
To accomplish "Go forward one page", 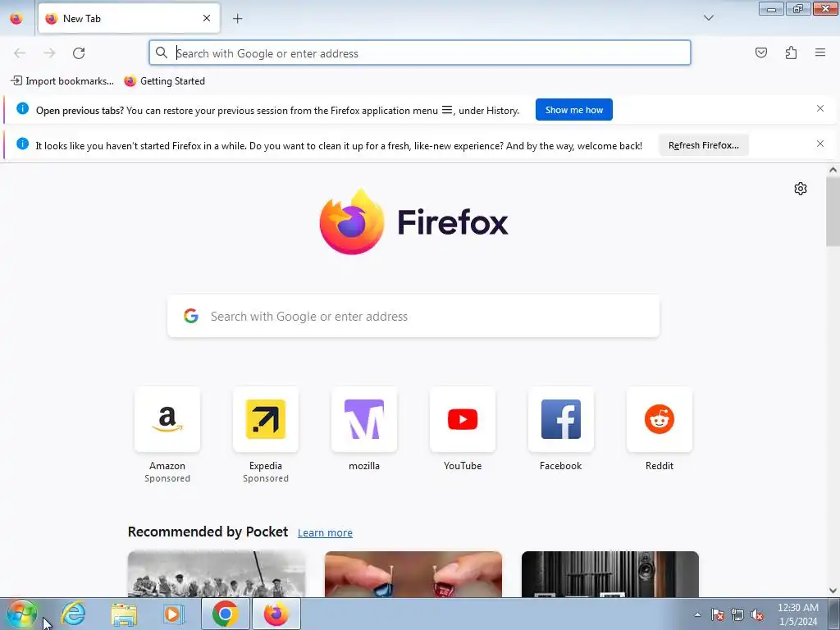I will (49, 53).
